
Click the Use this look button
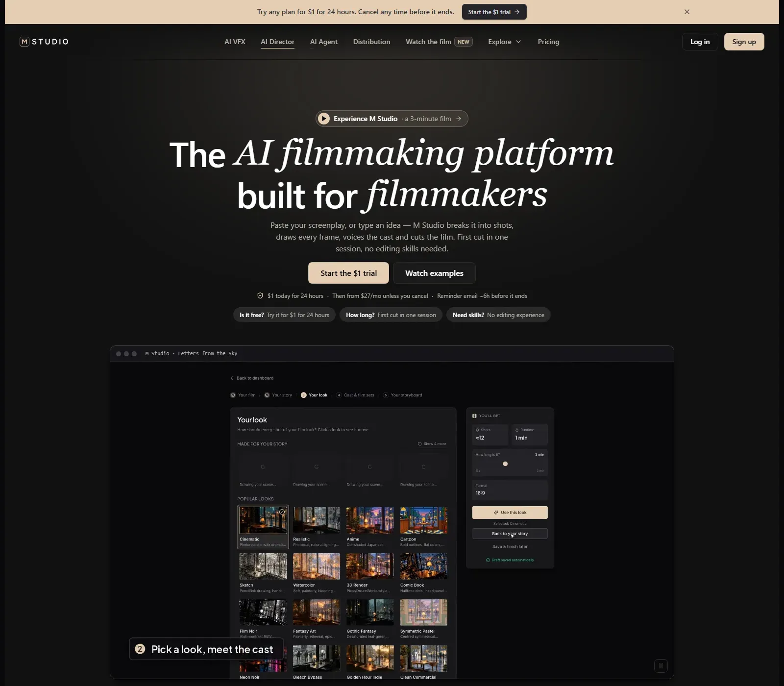click(510, 513)
